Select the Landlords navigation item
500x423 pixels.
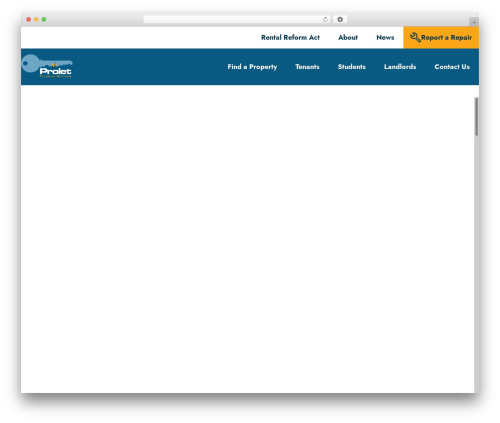(x=400, y=67)
